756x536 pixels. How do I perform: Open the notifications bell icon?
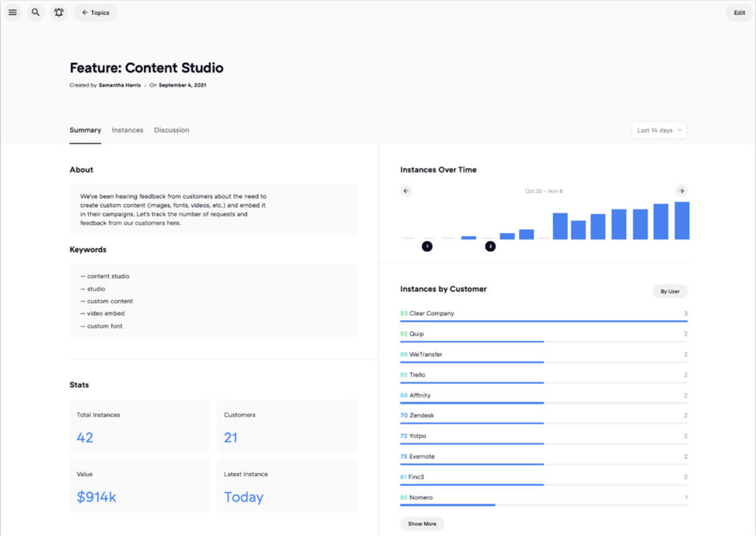[x=59, y=13]
